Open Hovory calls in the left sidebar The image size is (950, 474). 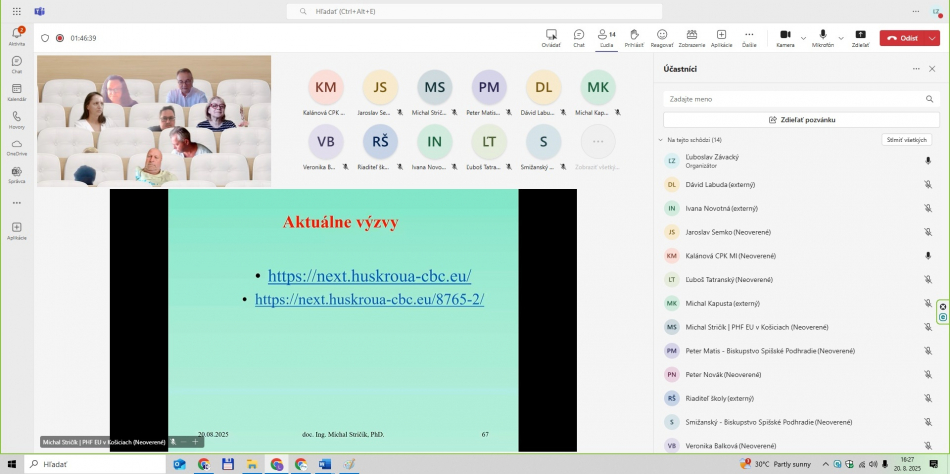(x=16, y=120)
